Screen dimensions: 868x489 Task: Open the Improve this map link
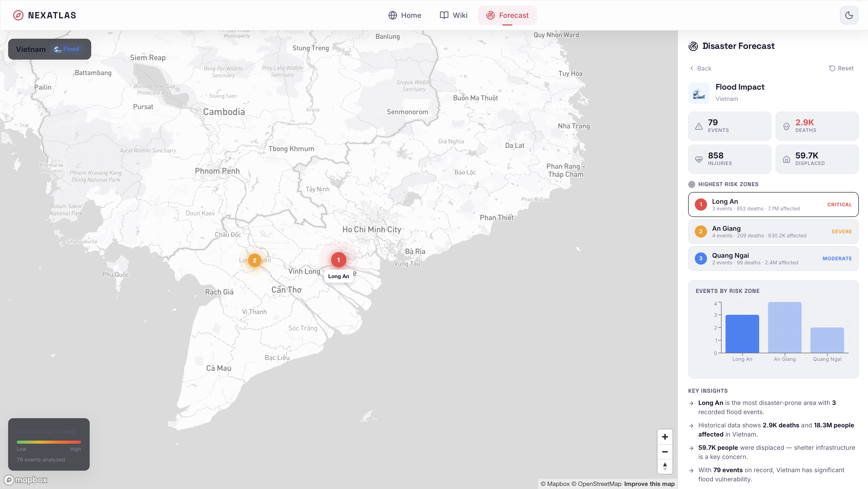tap(649, 484)
